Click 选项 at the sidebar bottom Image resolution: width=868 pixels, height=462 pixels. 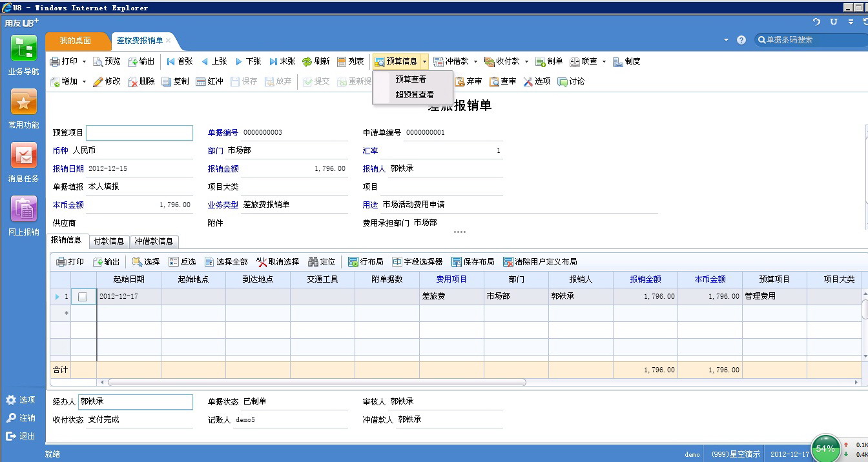21,400
